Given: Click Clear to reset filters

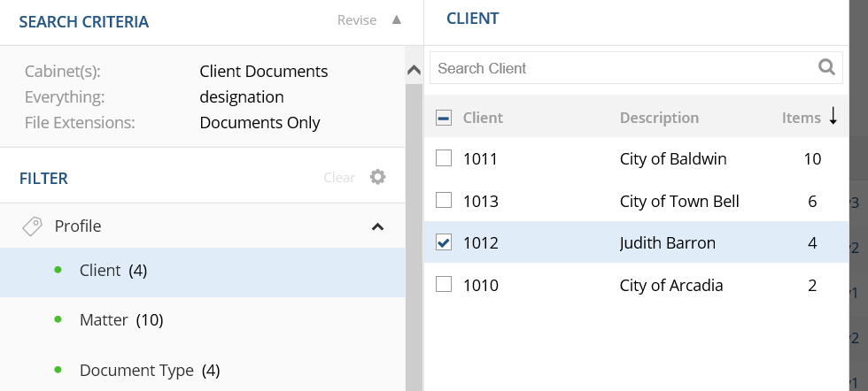Looking at the screenshot, I should [x=339, y=178].
